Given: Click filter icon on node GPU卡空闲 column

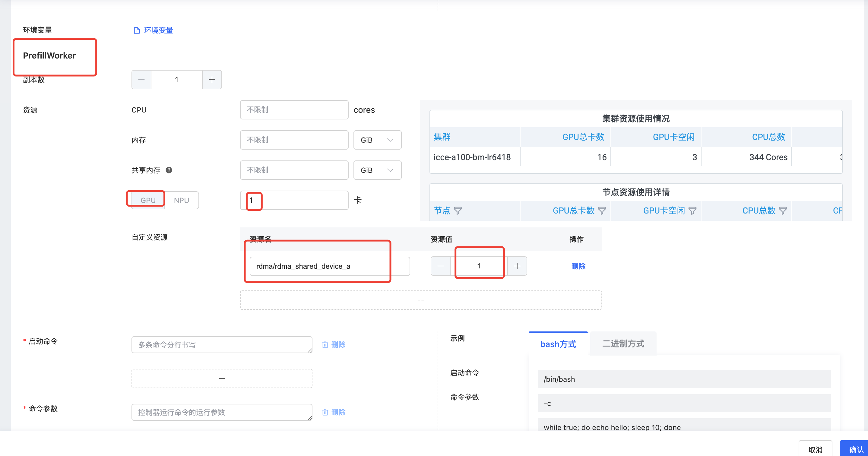Looking at the screenshot, I should coord(692,211).
